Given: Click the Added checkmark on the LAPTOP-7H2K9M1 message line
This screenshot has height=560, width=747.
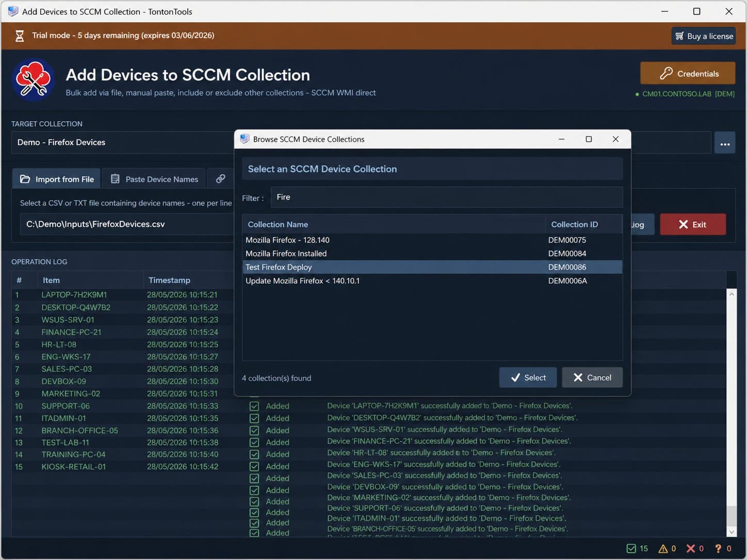Looking at the screenshot, I should (x=254, y=406).
